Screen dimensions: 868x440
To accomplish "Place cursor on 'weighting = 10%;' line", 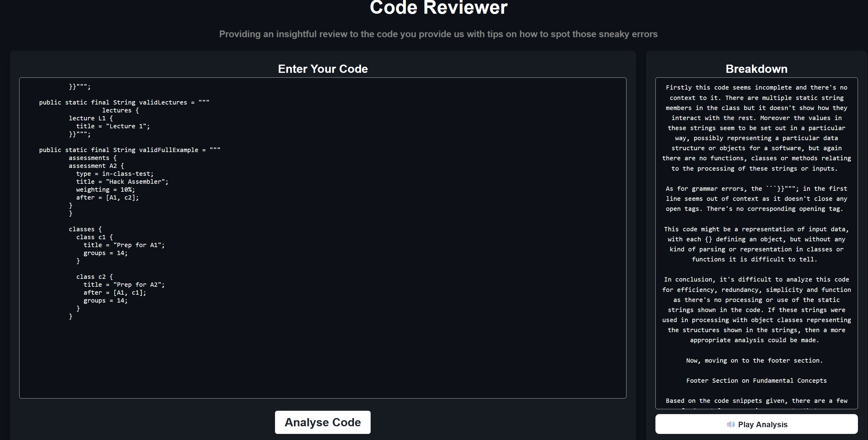I will [105, 190].
